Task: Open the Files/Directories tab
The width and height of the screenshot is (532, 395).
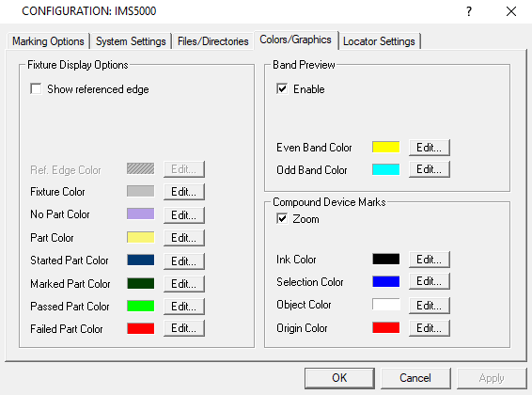Action: tap(212, 41)
